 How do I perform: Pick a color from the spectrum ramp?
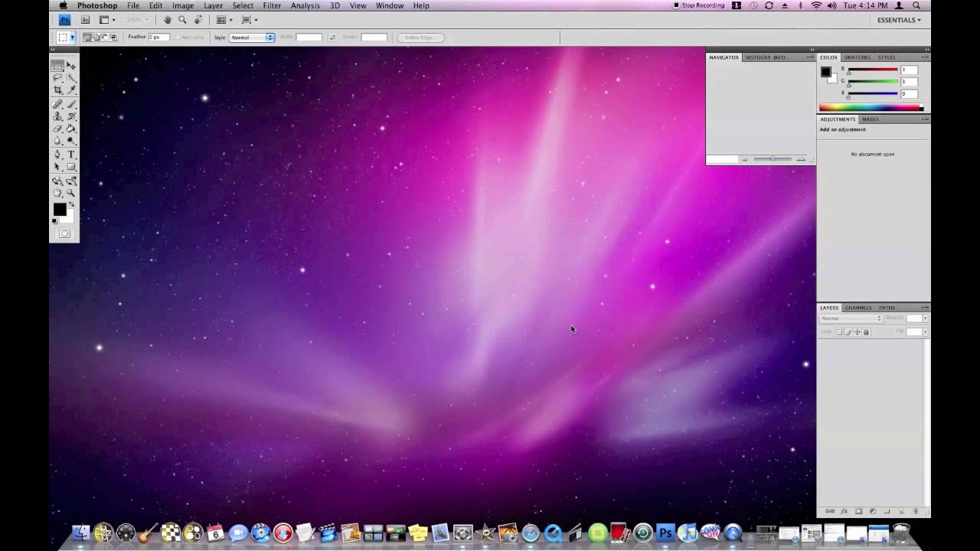coord(871,108)
